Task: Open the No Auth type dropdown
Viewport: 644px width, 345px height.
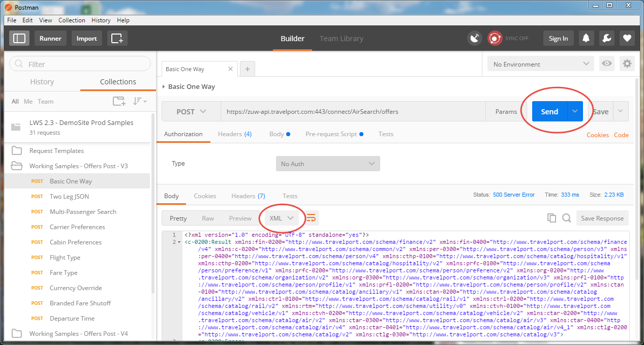Action: (x=328, y=164)
